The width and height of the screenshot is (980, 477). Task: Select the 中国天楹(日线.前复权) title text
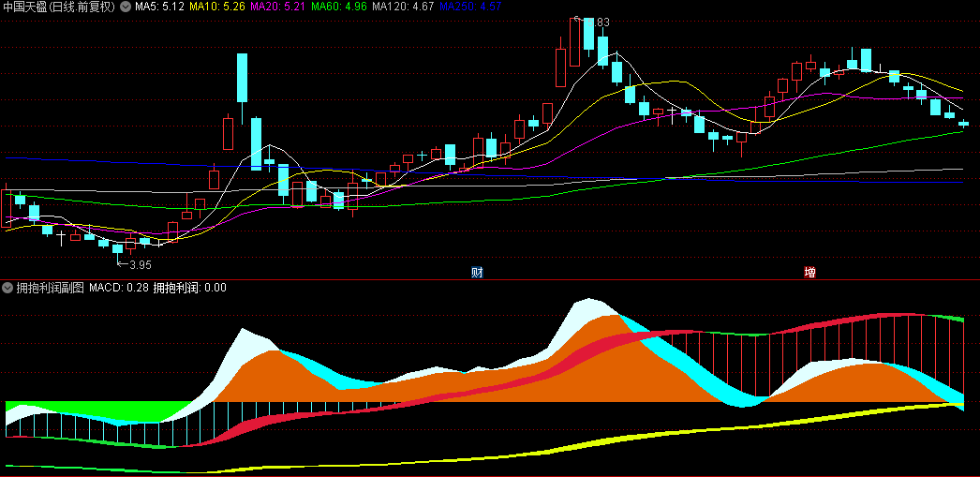[59, 7]
